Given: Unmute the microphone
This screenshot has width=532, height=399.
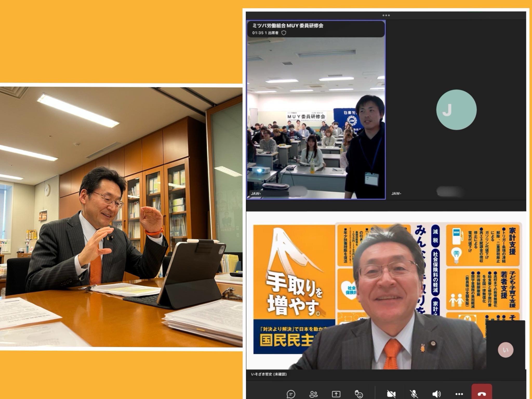Looking at the screenshot, I should (414, 394).
